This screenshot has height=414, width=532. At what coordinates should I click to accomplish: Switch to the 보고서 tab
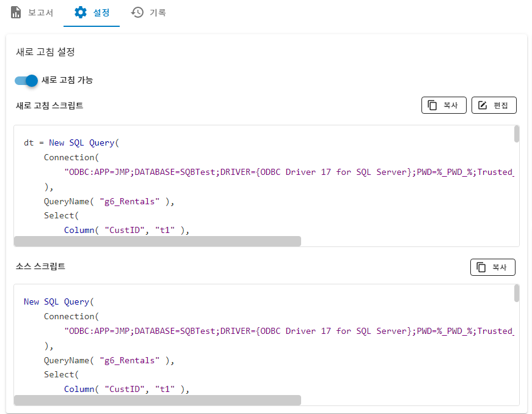(40, 12)
